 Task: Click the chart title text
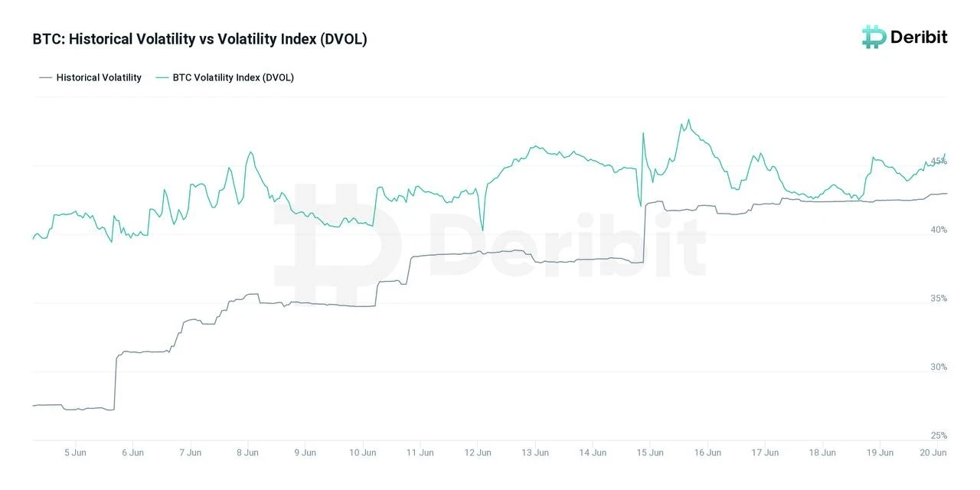pos(200,39)
